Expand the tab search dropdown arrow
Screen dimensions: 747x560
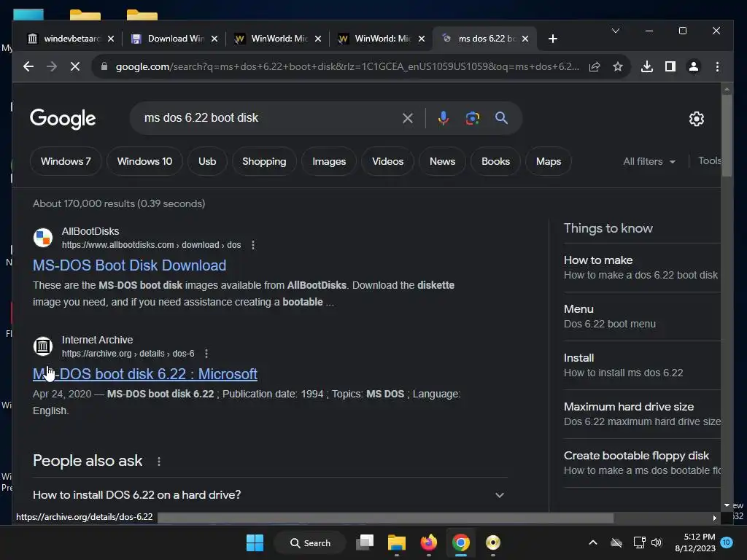[x=616, y=31]
